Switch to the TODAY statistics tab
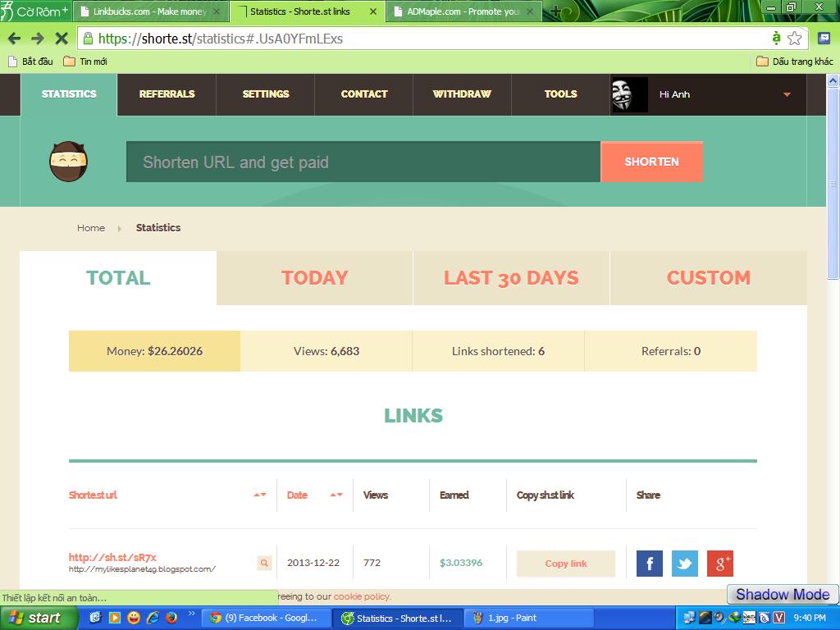Image resolution: width=840 pixels, height=630 pixels. click(x=315, y=278)
